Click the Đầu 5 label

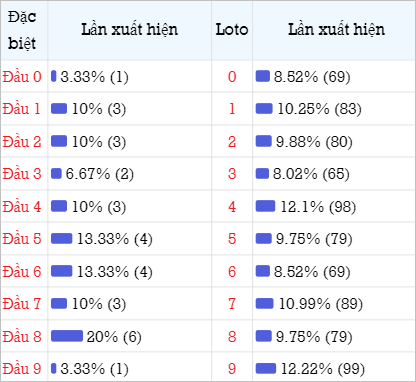point(22,239)
